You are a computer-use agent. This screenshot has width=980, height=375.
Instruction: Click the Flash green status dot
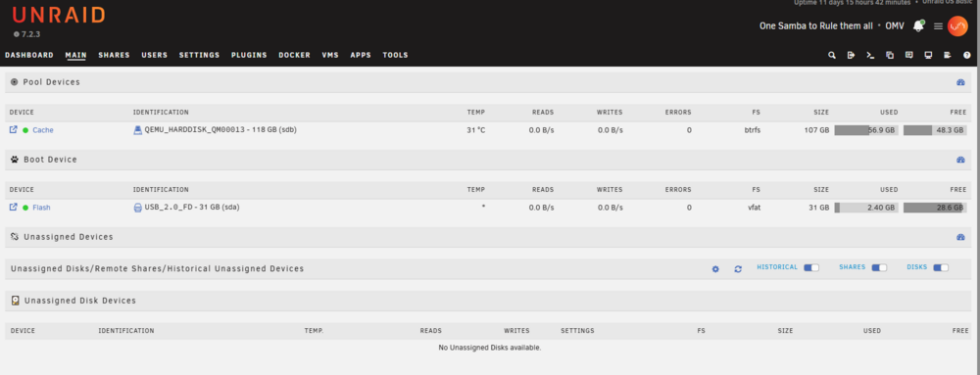click(25, 208)
